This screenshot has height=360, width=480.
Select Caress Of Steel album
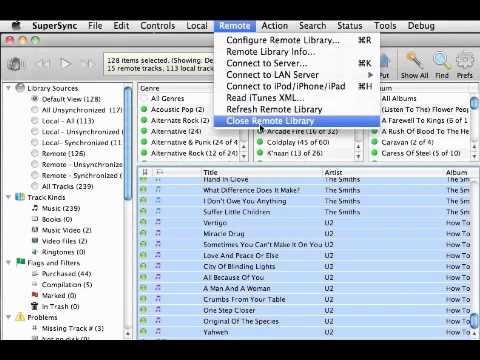421,153
